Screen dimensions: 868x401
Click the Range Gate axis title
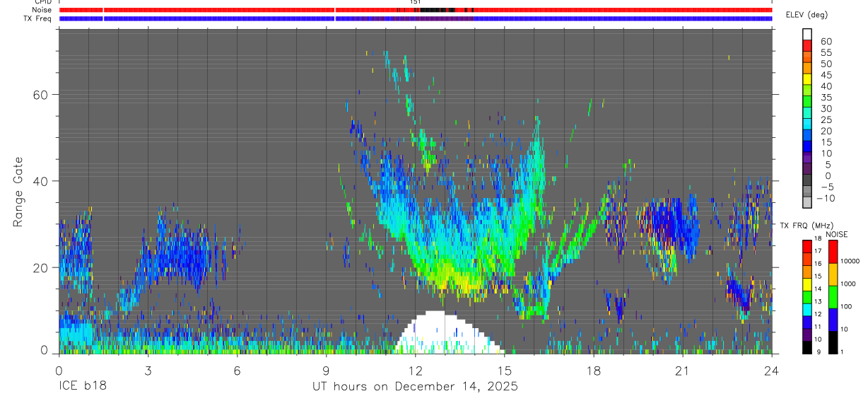(x=18, y=193)
